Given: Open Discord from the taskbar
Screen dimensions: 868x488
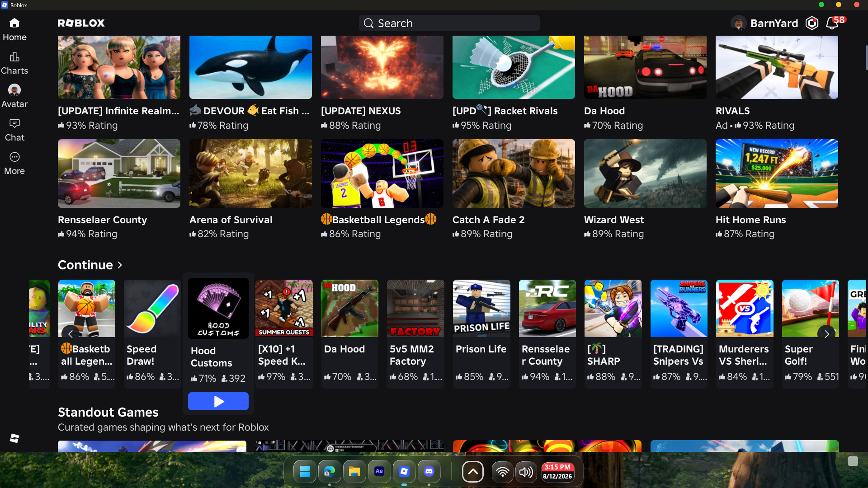Looking at the screenshot, I should pos(429,472).
